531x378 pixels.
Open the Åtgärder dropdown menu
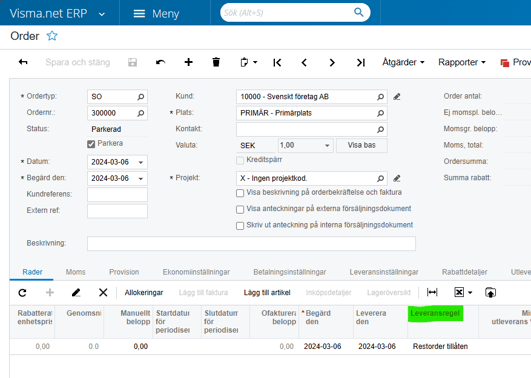click(403, 62)
